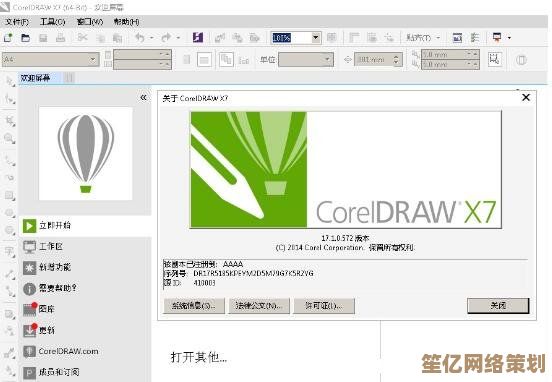Select Membership and Subscription in sidebar

(x=84, y=372)
